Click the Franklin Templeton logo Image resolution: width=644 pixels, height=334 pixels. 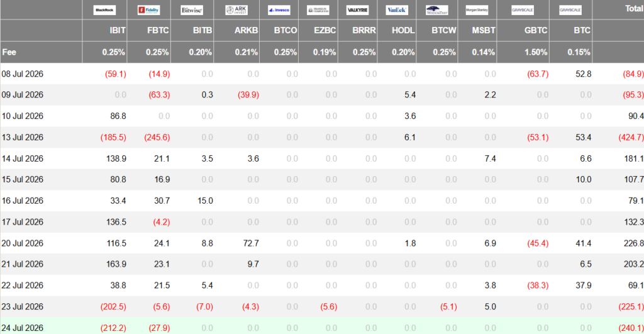318,10
